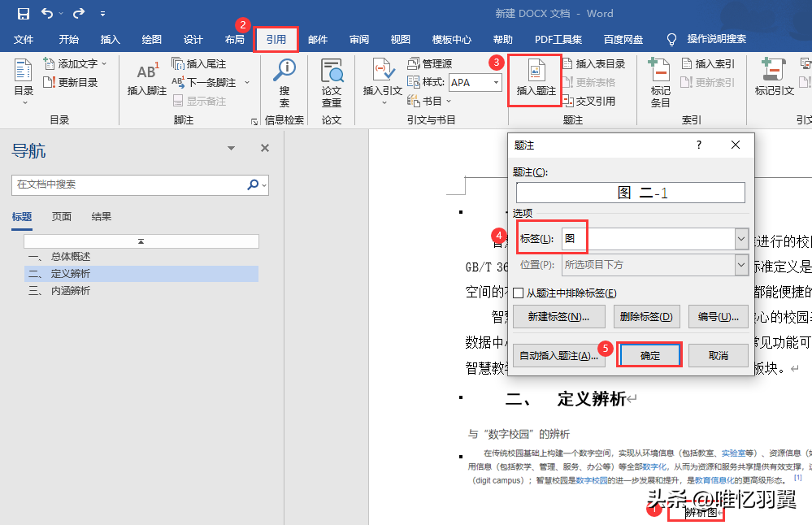The image size is (812, 525).
Task: Open the 模板中心 ribbon tab
Action: tap(452, 39)
